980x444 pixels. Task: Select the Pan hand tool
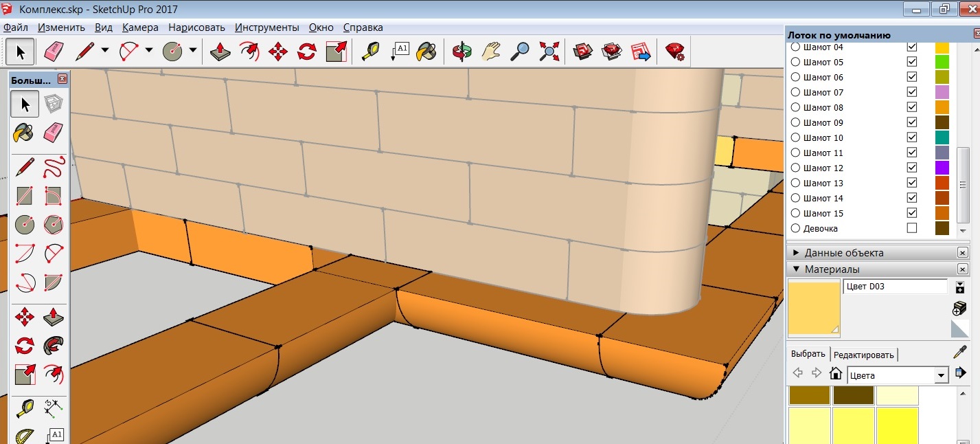492,52
